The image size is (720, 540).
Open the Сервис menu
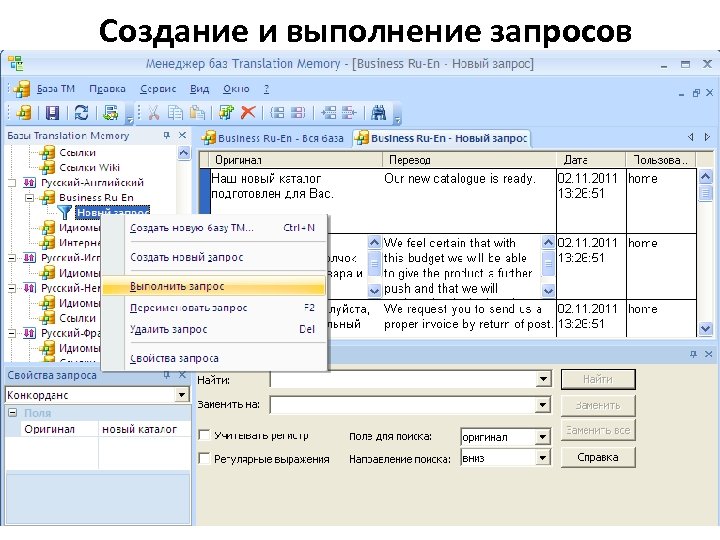[x=158, y=89]
